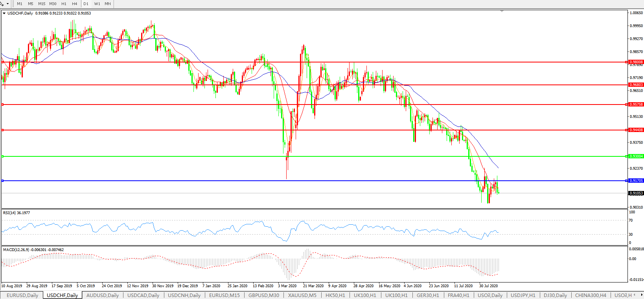Screen dimensions: 644x299
Task: Switch to the EURUSD,Daily chart tab
Action: tap(22, 295)
